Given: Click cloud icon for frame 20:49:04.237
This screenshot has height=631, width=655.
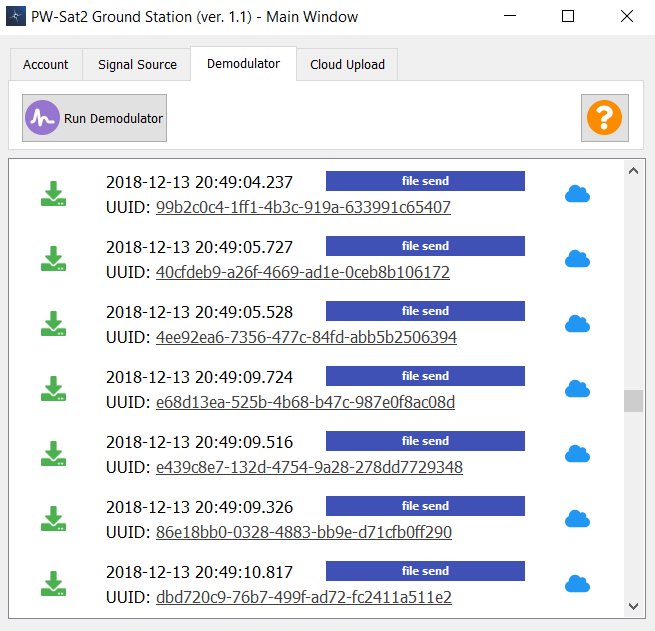Looking at the screenshot, I should (577, 194).
